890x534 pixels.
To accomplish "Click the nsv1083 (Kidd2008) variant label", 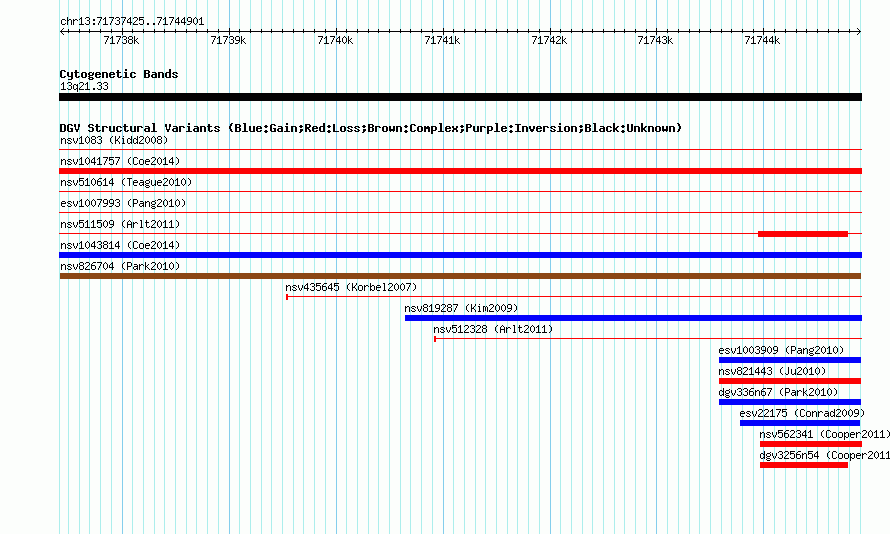I will 114,140.
